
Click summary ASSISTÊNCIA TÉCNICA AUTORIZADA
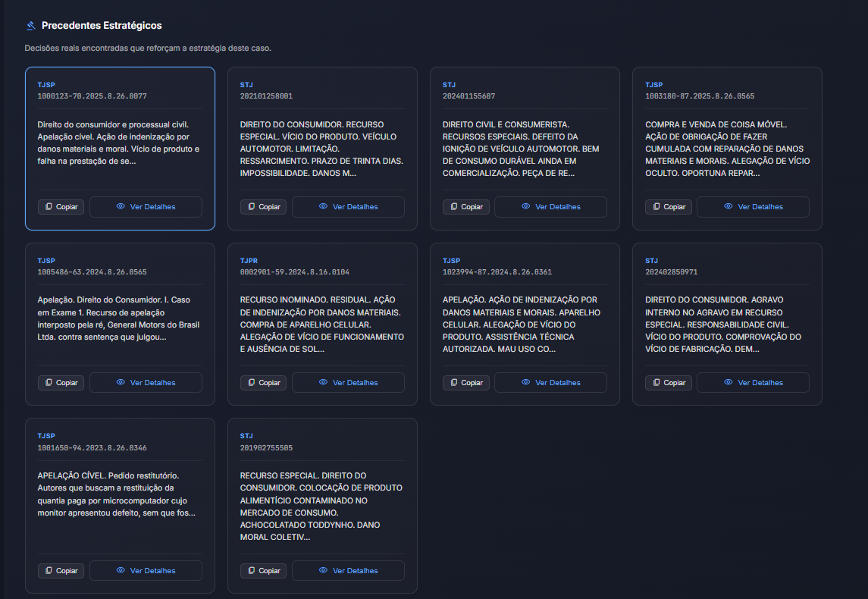point(522,325)
